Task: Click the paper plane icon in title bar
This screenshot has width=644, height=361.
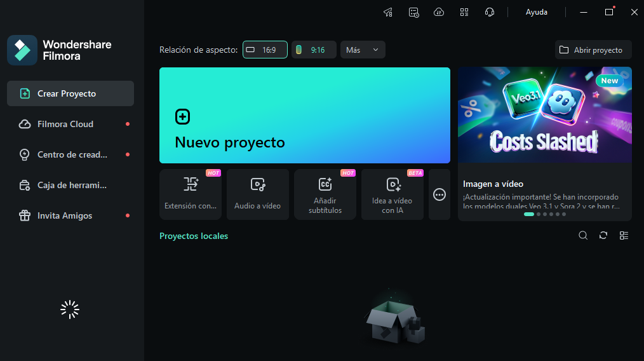Action: 388,12
